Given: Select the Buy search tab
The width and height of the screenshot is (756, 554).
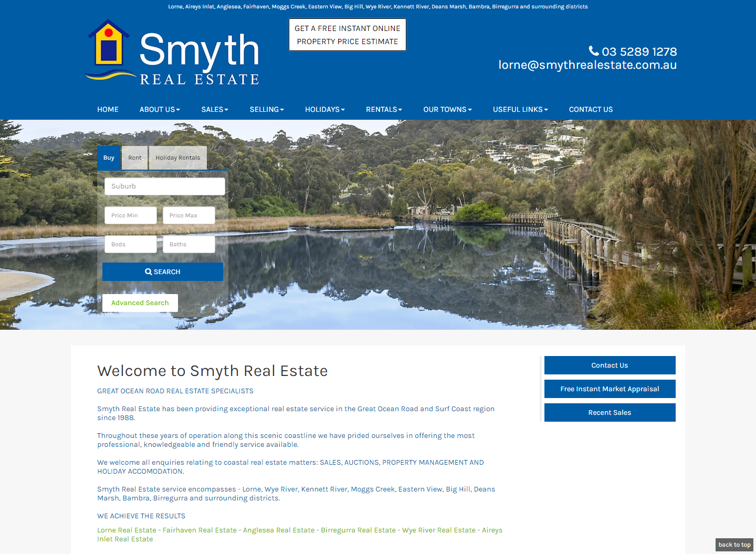Looking at the screenshot, I should pyautogui.click(x=109, y=158).
